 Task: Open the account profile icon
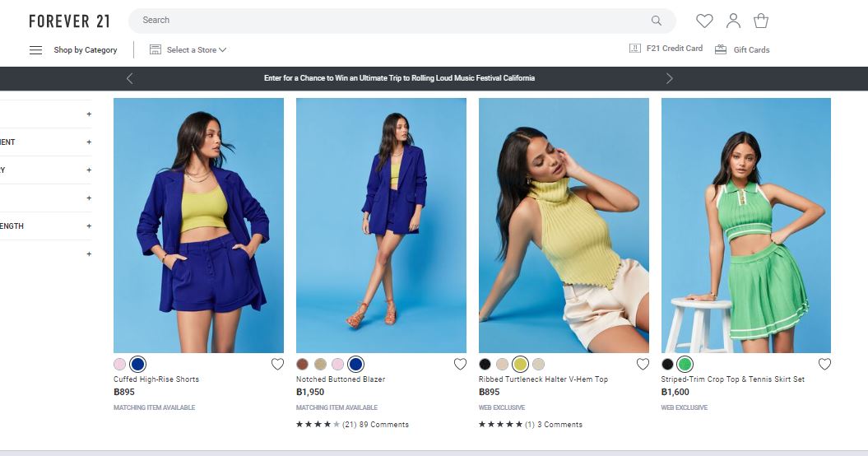click(x=733, y=21)
